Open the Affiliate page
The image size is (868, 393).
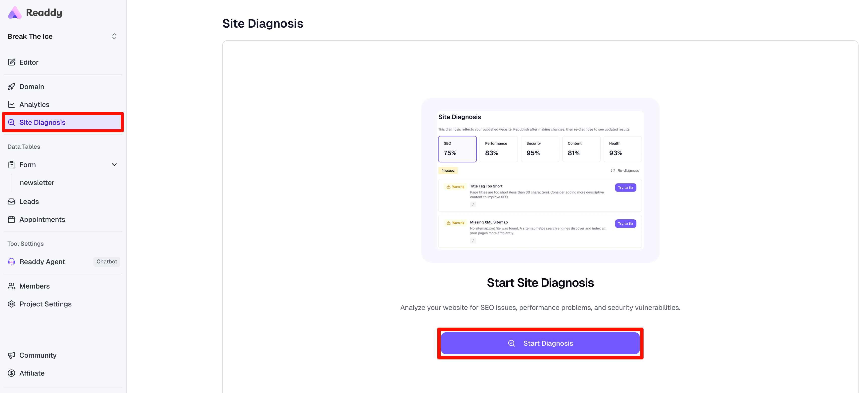pyautogui.click(x=32, y=373)
